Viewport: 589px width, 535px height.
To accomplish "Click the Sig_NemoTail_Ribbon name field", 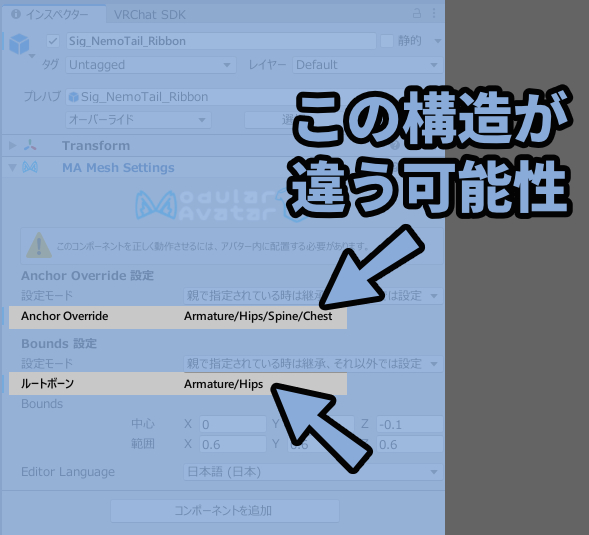I will click(x=222, y=41).
